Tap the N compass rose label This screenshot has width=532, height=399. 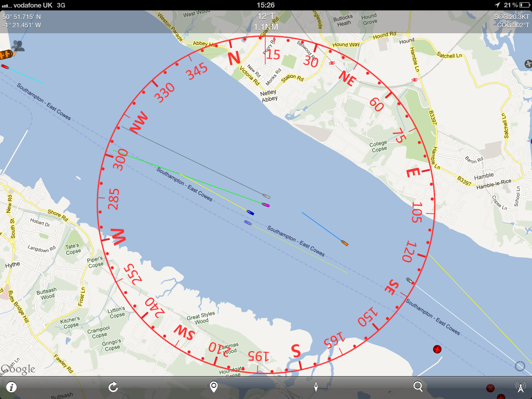[234, 58]
